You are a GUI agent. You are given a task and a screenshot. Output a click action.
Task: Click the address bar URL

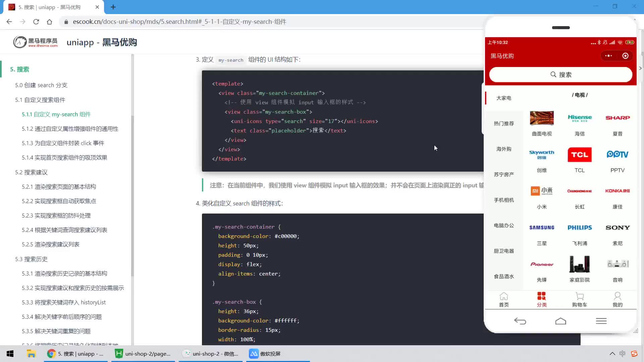click(179, 22)
